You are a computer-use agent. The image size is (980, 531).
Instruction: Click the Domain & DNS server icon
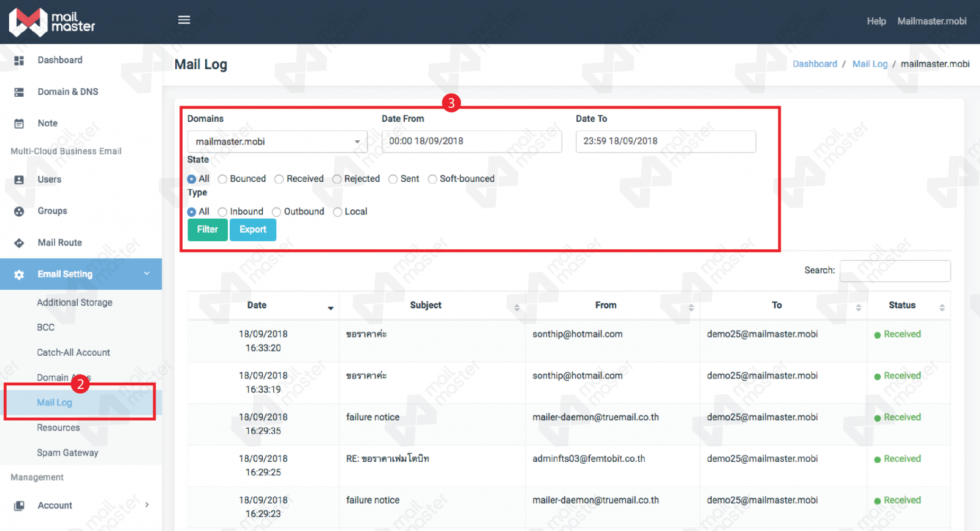coord(19,92)
